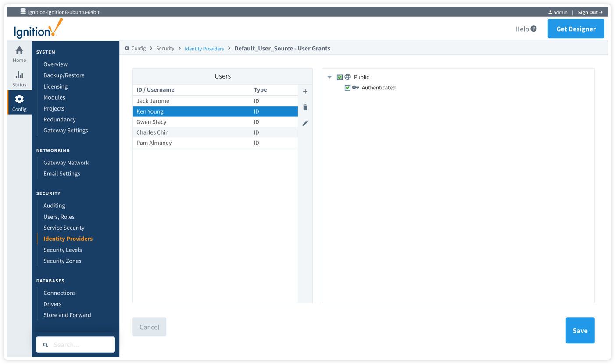Open the Modules page
Viewport: 615px width, 364px height.
tap(54, 97)
